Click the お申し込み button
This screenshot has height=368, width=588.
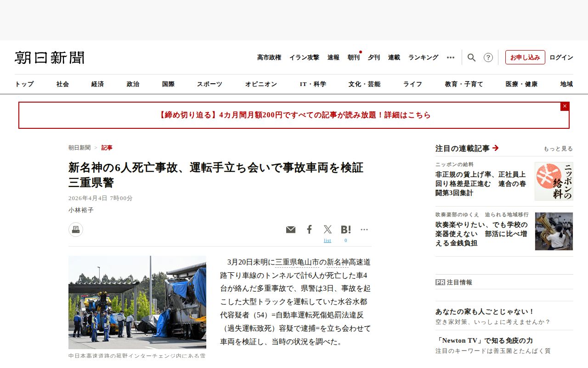click(x=525, y=57)
